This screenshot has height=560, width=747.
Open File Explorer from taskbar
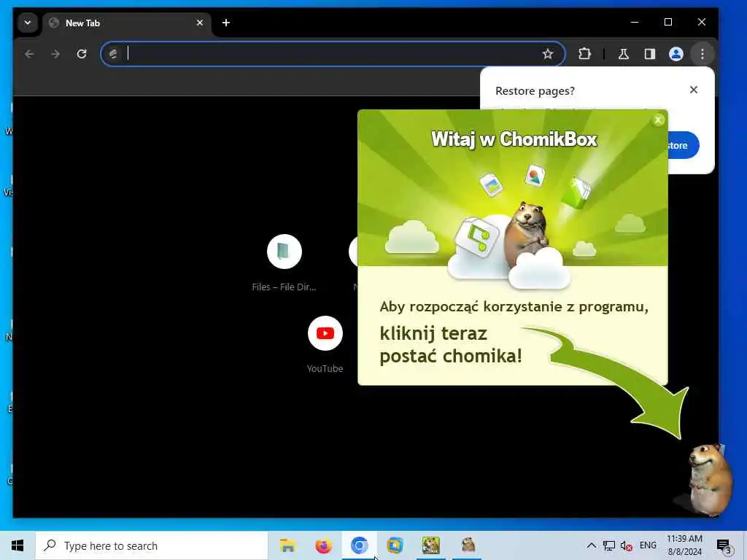pos(287,545)
